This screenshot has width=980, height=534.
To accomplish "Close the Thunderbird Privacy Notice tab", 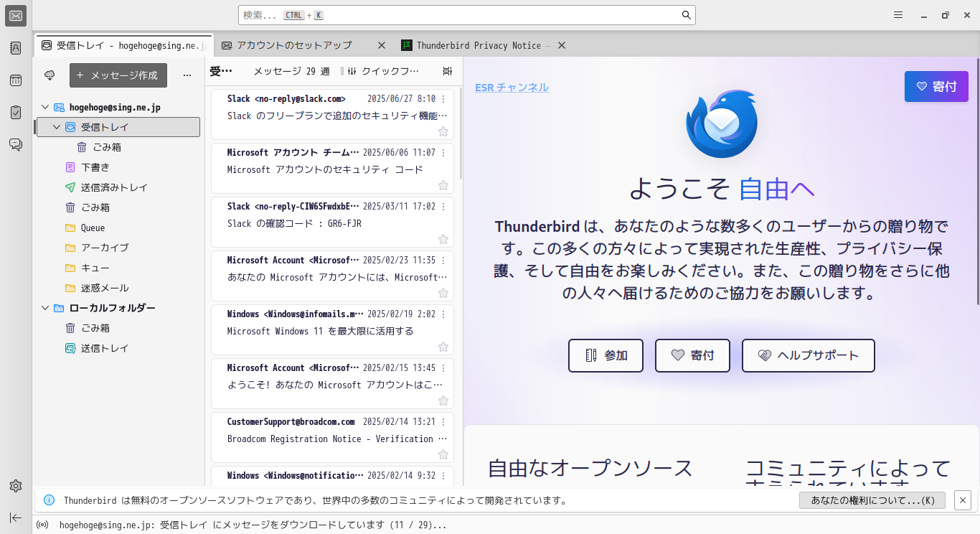I will point(562,45).
